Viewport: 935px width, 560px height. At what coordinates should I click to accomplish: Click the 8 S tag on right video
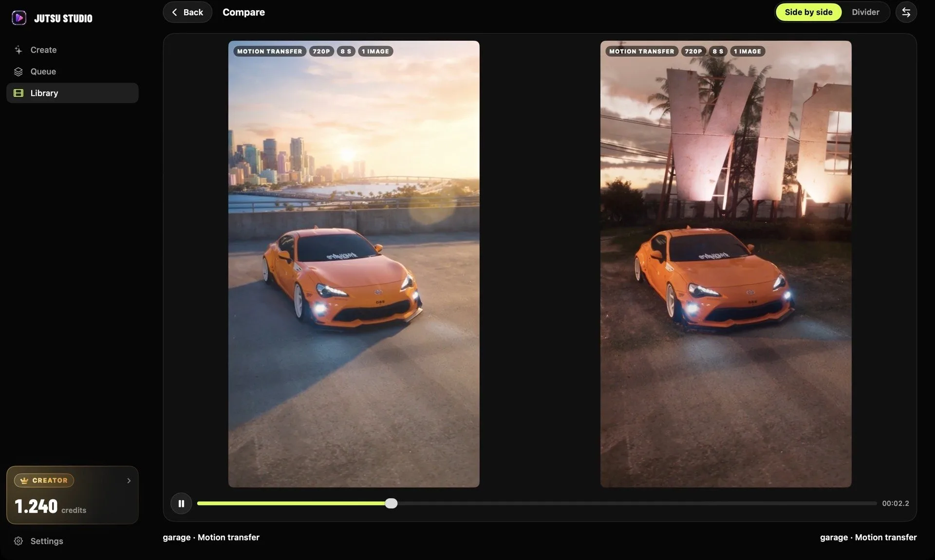click(718, 51)
